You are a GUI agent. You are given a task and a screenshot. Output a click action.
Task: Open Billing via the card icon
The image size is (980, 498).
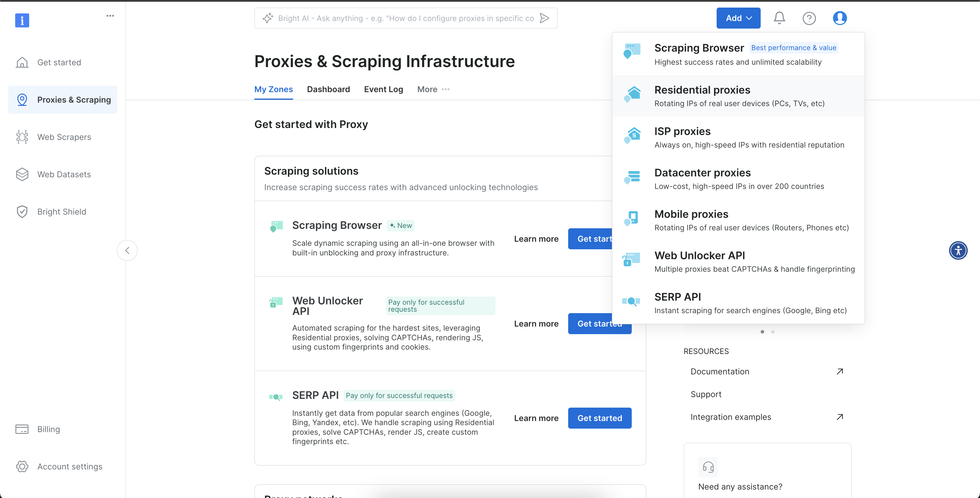[x=22, y=429]
